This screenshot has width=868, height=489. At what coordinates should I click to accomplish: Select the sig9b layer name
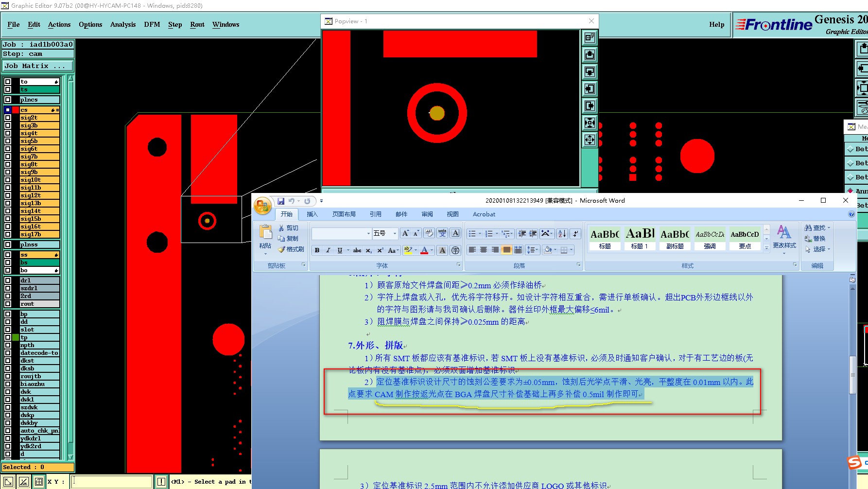[39, 172]
